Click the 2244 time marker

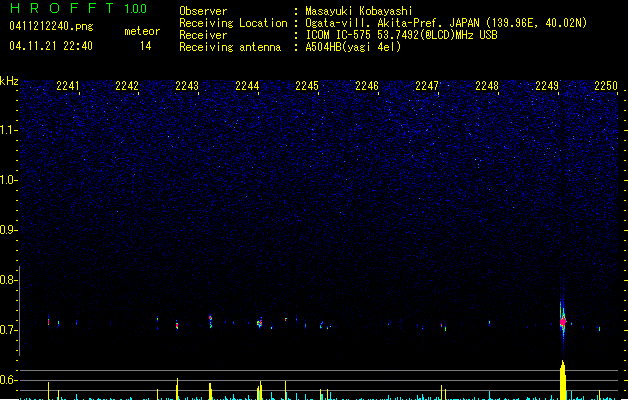click(247, 86)
